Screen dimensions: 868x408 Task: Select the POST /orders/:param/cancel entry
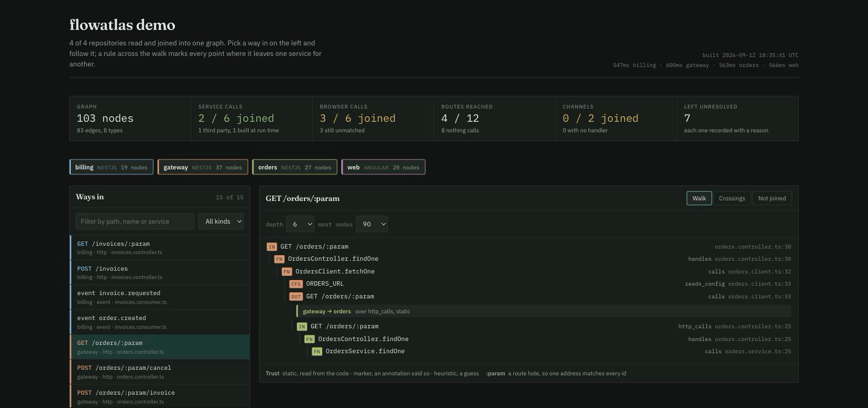point(160,372)
